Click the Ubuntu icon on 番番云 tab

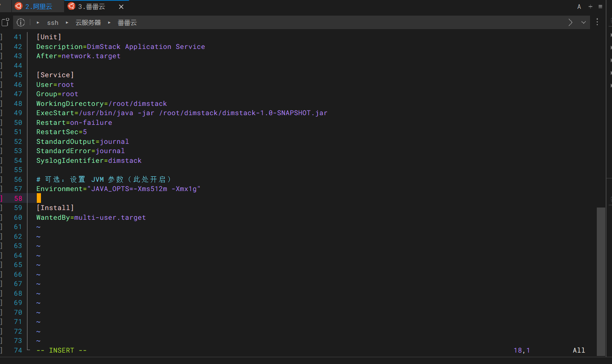[71, 6]
